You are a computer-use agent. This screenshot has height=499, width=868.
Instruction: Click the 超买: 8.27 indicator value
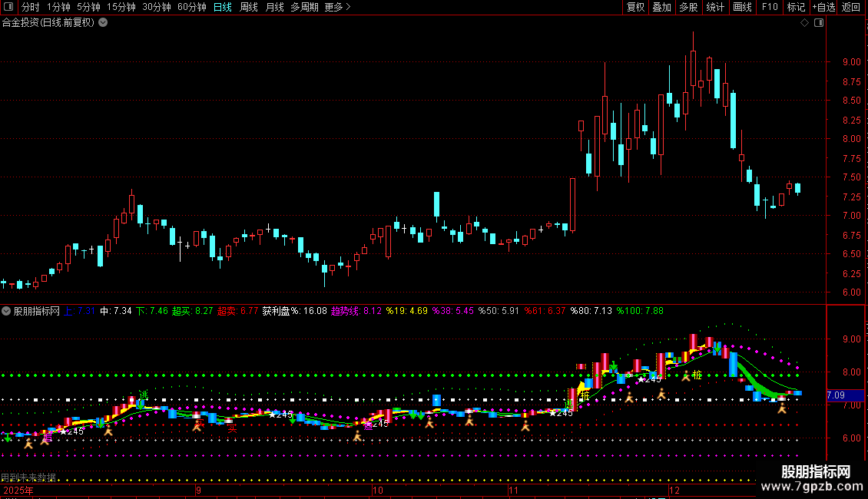pyautogui.click(x=192, y=311)
